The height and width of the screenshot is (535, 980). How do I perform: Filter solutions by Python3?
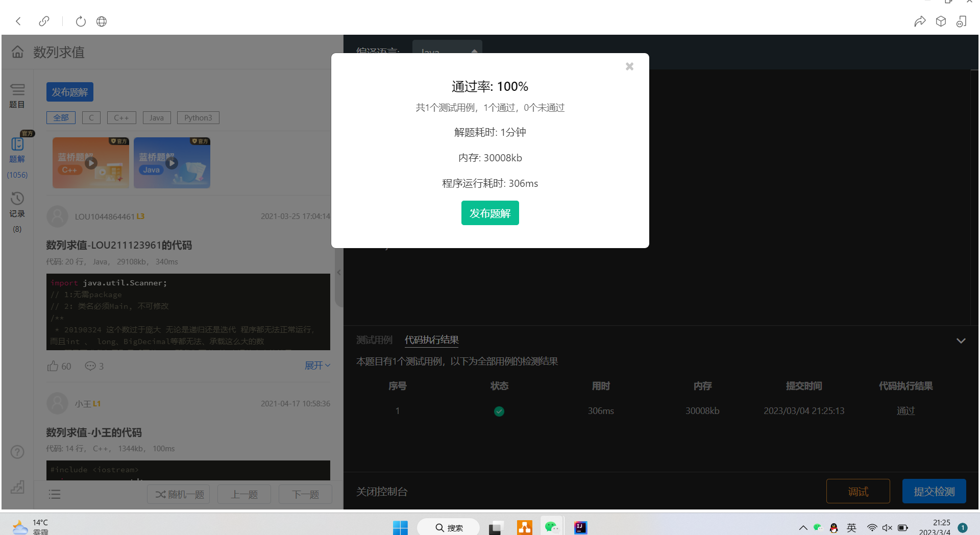(198, 118)
